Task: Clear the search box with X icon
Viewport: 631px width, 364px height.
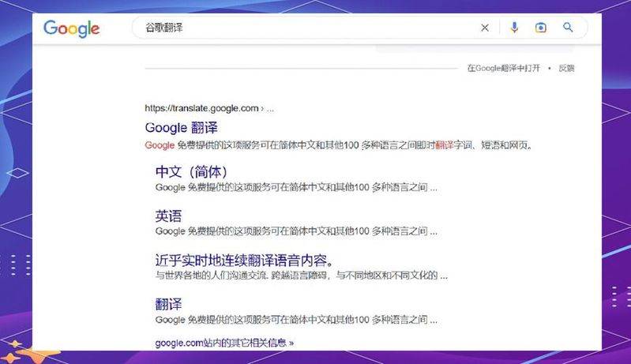Action: pyautogui.click(x=485, y=28)
